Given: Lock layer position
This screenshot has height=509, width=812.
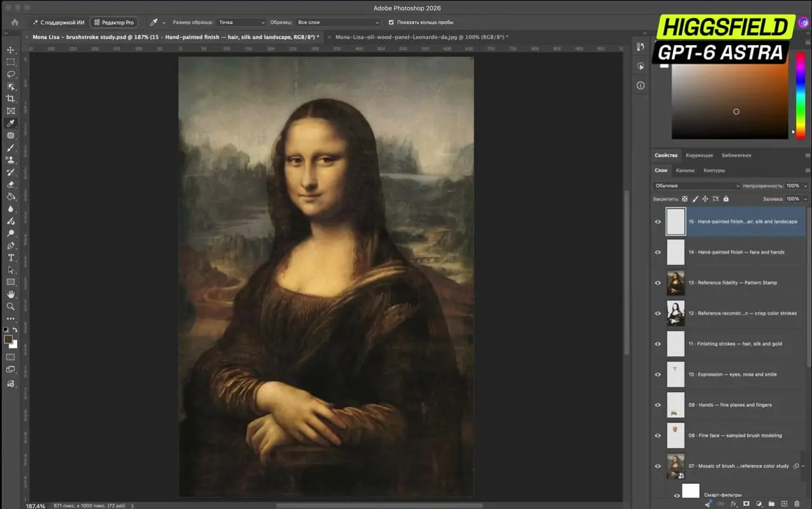Looking at the screenshot, I should [x=705, y=199].
